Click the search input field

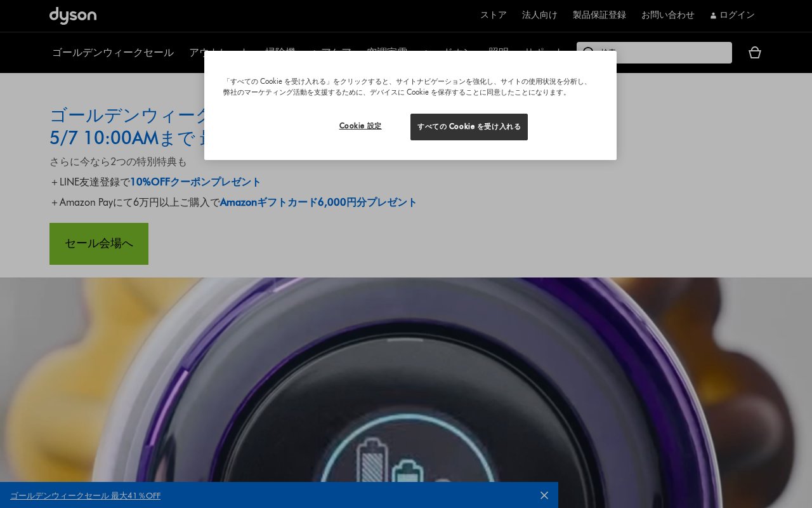coord(654,53)
